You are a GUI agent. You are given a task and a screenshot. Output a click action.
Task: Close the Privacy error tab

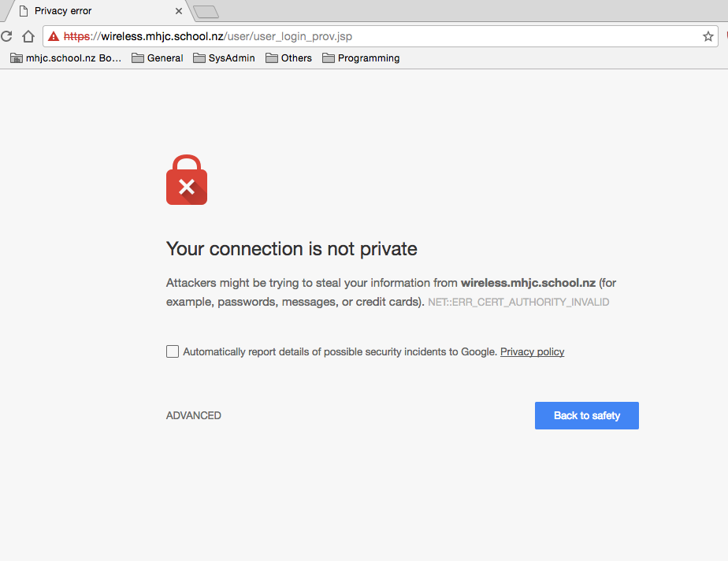(x=179, y=11)
